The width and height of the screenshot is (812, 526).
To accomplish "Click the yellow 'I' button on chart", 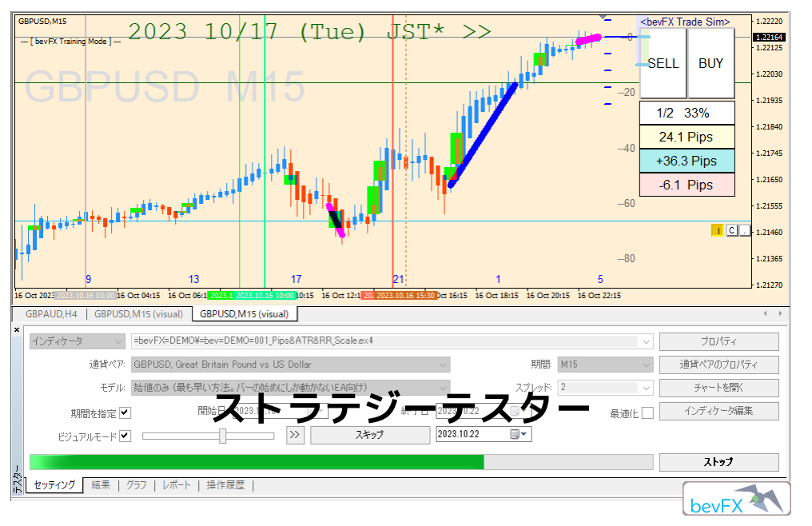I will coord(718,230).
